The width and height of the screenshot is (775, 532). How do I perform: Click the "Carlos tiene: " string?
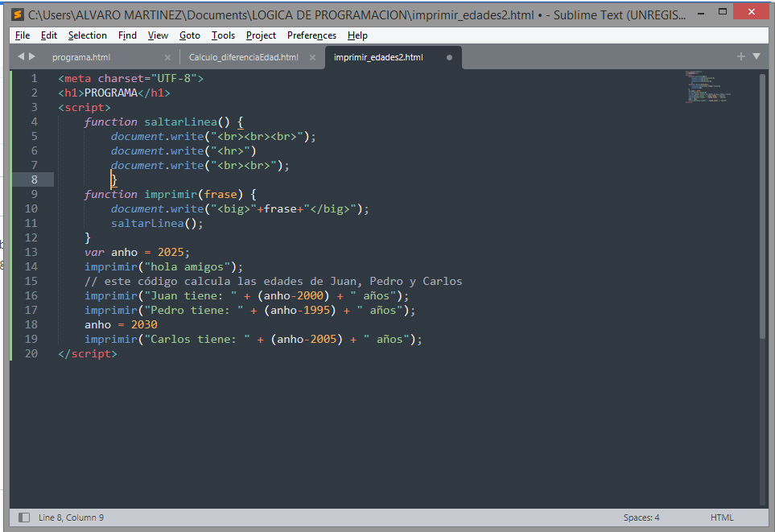pos(197,339)
